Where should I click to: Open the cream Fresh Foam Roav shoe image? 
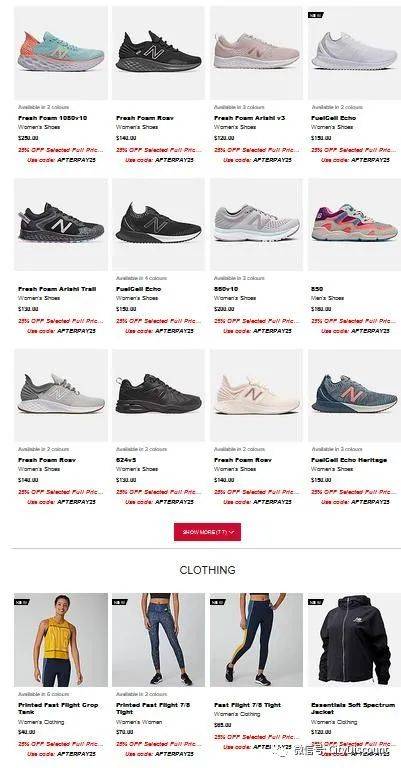pyautogui.click(x=257, y=395)
